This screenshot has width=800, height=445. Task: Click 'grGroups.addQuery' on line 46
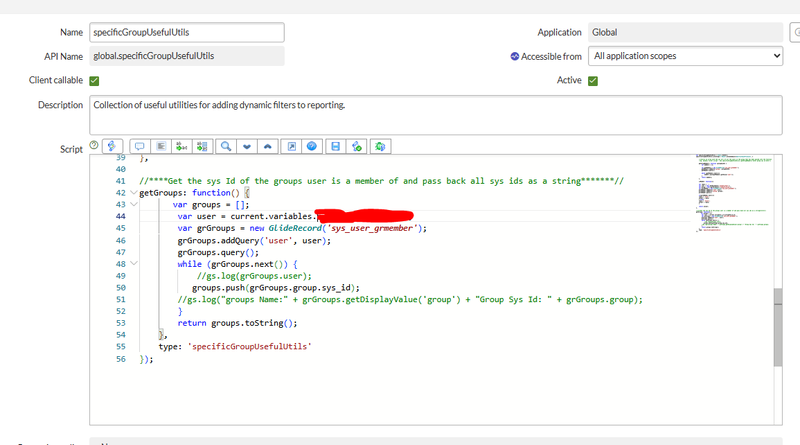218,240
